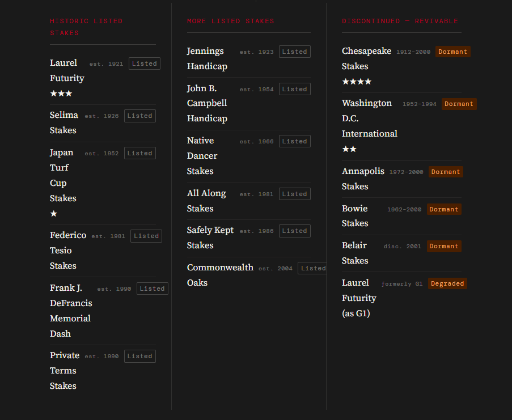This screenshot has height=420, width=512.
Task: Click the Listed badge beside Private Terms Stakes
Action: click(x=139, y=356)
